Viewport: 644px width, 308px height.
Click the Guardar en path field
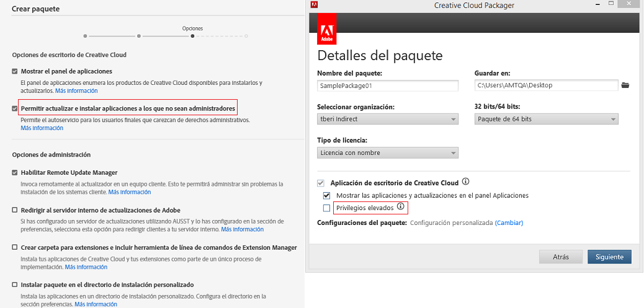point(546,85)
